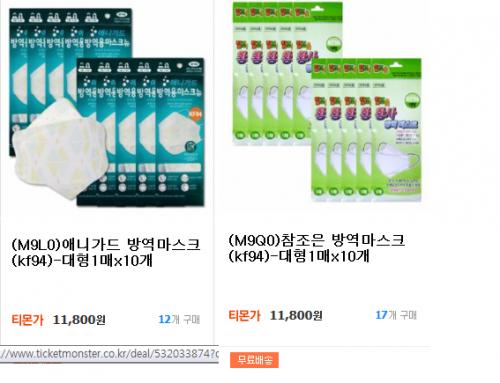Screen dimensions: 500x383
Task: Click the front green 황사 mask package
Action: click(x=397, y=131)
